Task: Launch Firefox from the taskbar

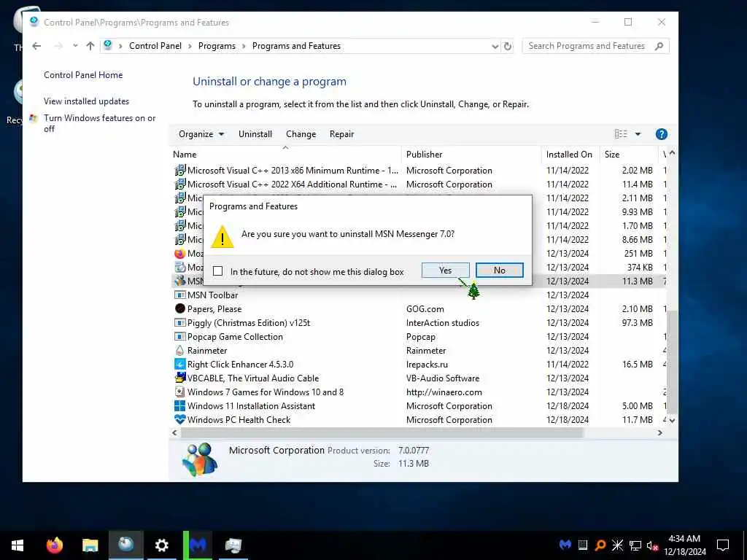Action: click(54, 545)
